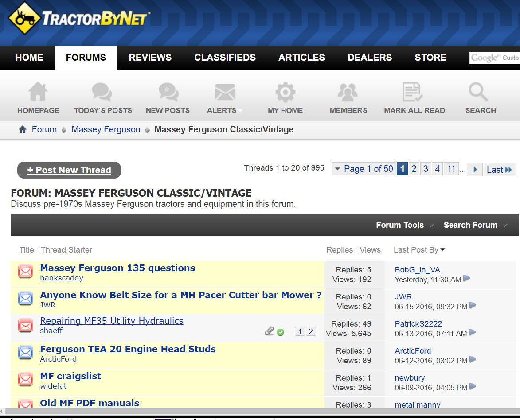The image size is (520, 420).
Task: Click the blue envelope icon for Belt Size thread
Action: 25,298
